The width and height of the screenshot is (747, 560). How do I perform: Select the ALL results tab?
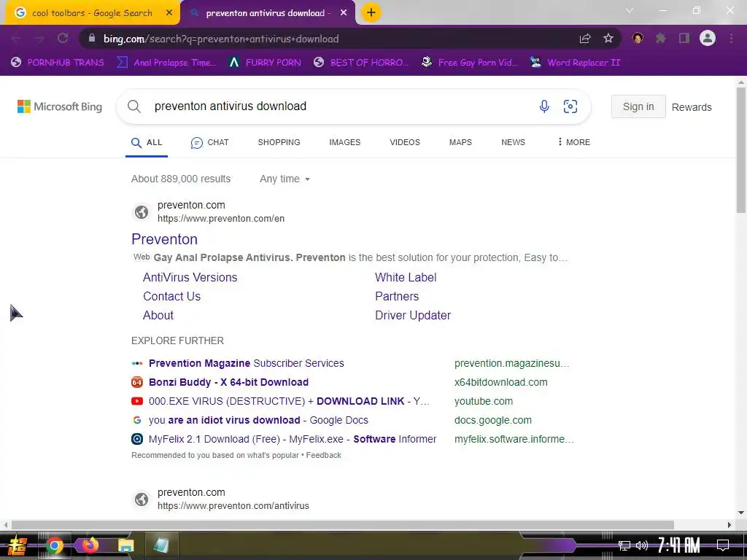147,142
